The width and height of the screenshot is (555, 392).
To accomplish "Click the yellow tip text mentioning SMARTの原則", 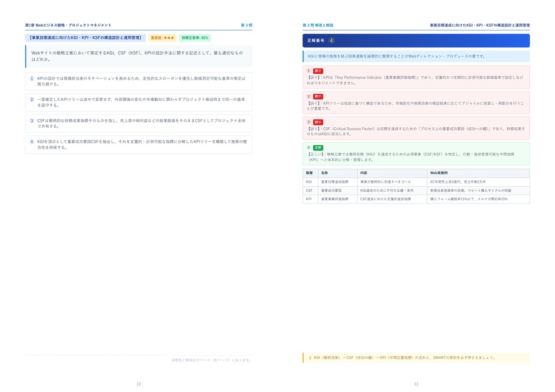I will pos(404,358).
